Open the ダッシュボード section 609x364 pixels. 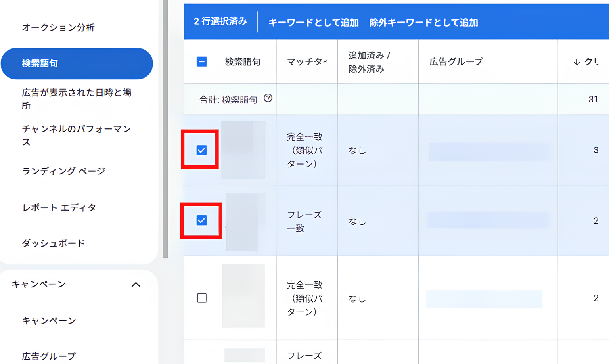point(53,243)
